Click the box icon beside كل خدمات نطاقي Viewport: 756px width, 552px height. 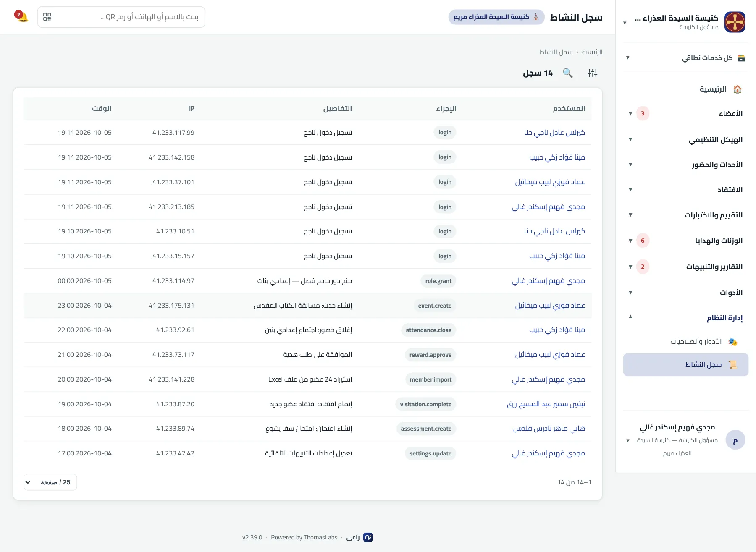click(741, 58)
